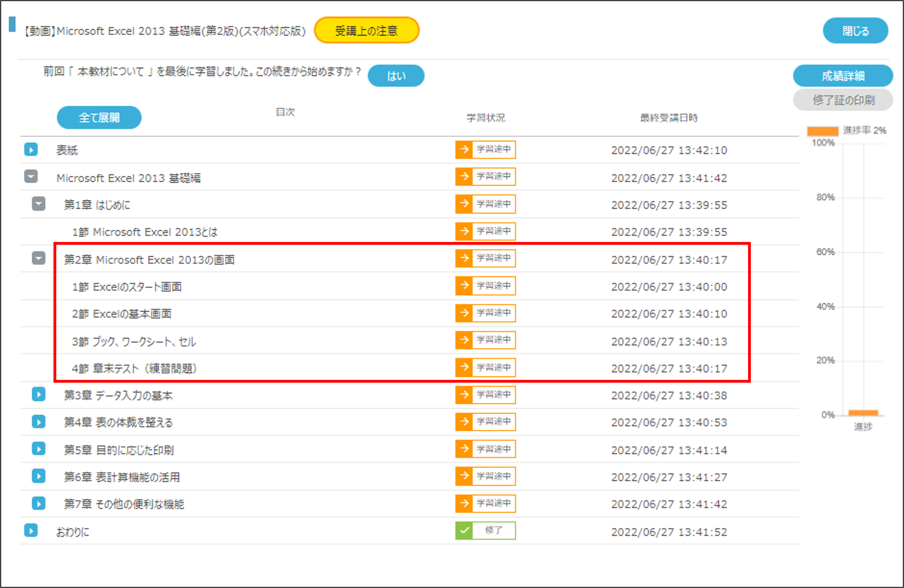904x588 pixels.
Task: Expand the おわりに row arrow
Action: point(31,531)
